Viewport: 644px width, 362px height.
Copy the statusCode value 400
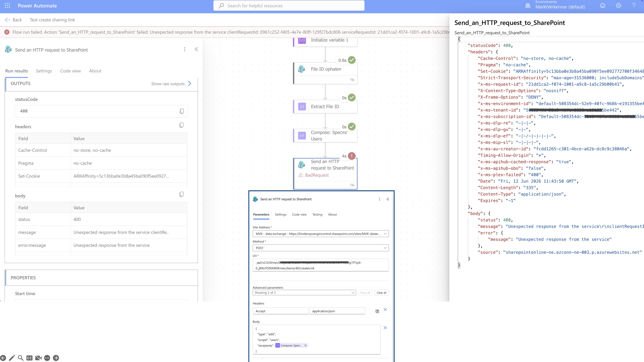tap(182, 111)
